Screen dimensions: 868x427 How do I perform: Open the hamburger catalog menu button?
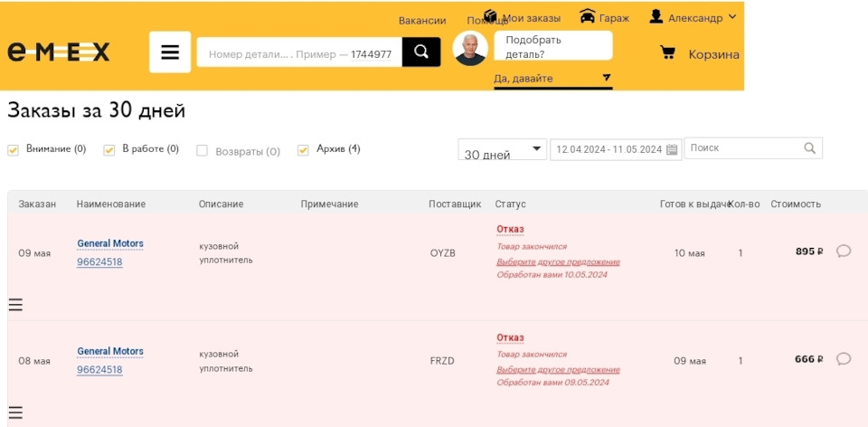170,52
